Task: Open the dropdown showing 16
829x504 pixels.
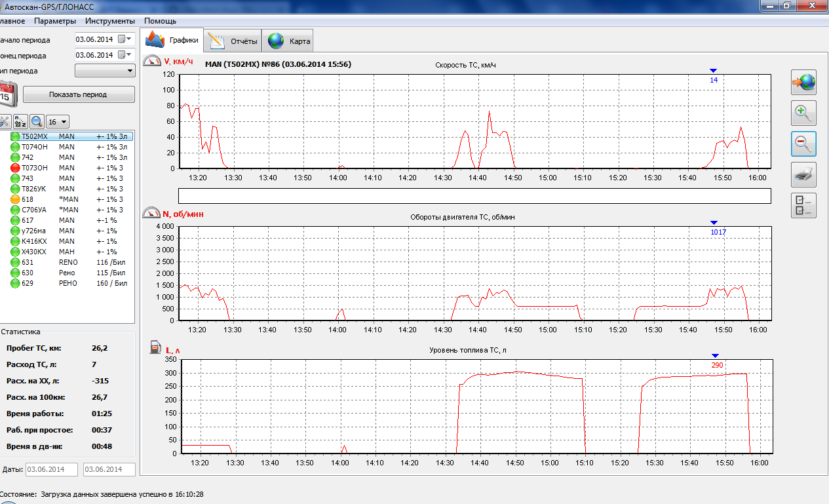Action: point(64,122)
